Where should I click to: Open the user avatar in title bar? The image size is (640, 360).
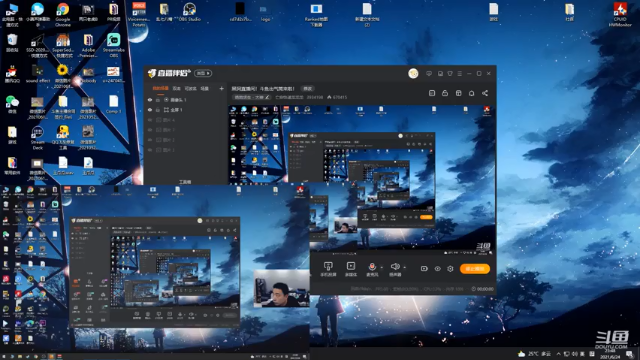tap(413, 73)
